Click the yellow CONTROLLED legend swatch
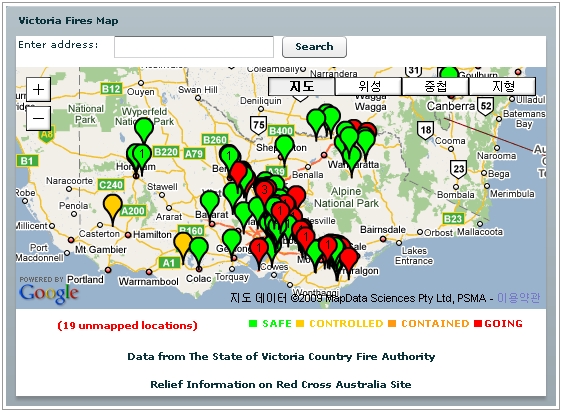Image resolution: width=562 pixels, height=412 pixels. 300,323
